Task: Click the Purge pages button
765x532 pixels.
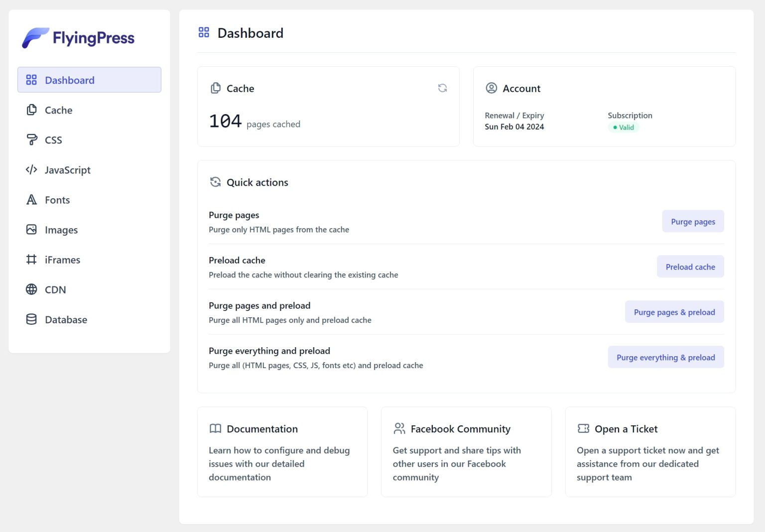Action: [692, 221]
